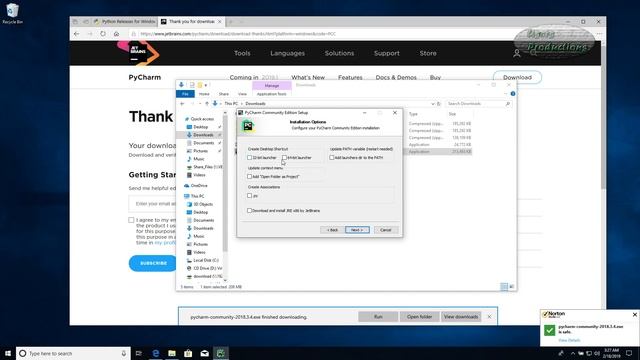This screenshot has height=360, width=640.
Task: Open the Quick Access Toolbar dropdown arrow
Action: tap(206, 85)
